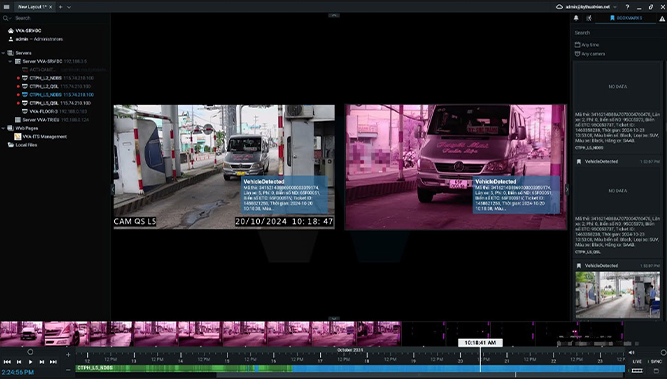This screenshot has height=379, width=667.
Task: Step one frame backward
Action: tap(19, 362)
